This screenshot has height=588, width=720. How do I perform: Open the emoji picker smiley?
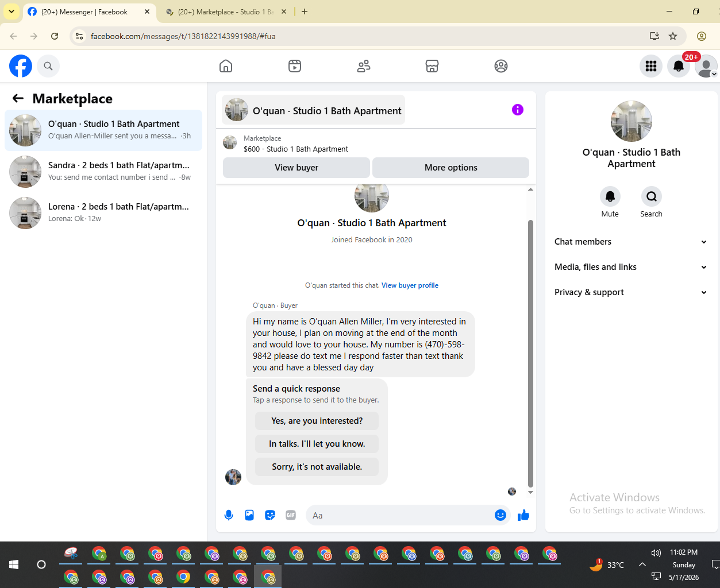(500, 515)
